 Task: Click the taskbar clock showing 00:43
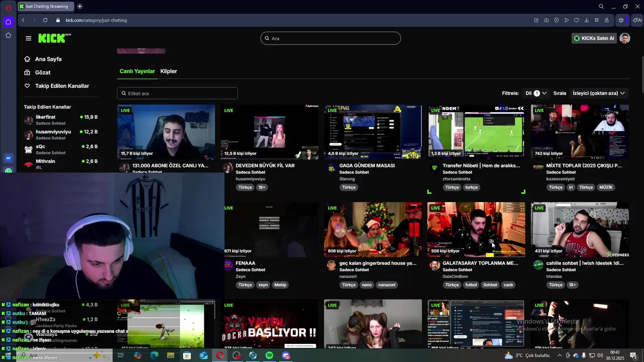coord(615,355)
